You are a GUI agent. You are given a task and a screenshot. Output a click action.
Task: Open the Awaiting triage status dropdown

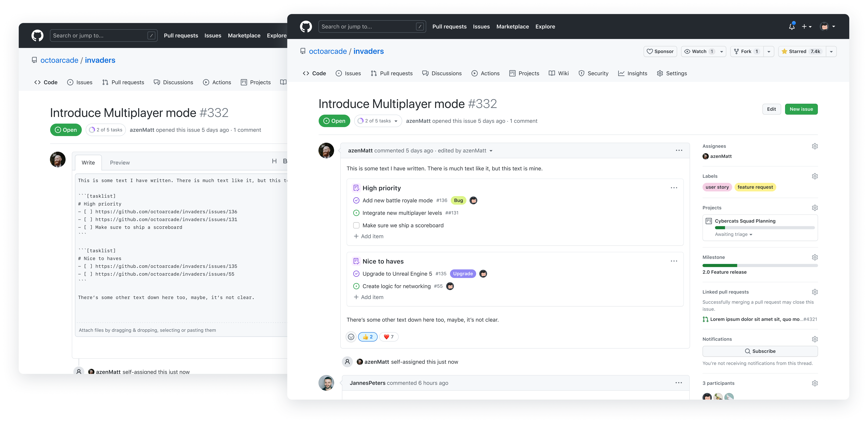[x=733, y=234]
